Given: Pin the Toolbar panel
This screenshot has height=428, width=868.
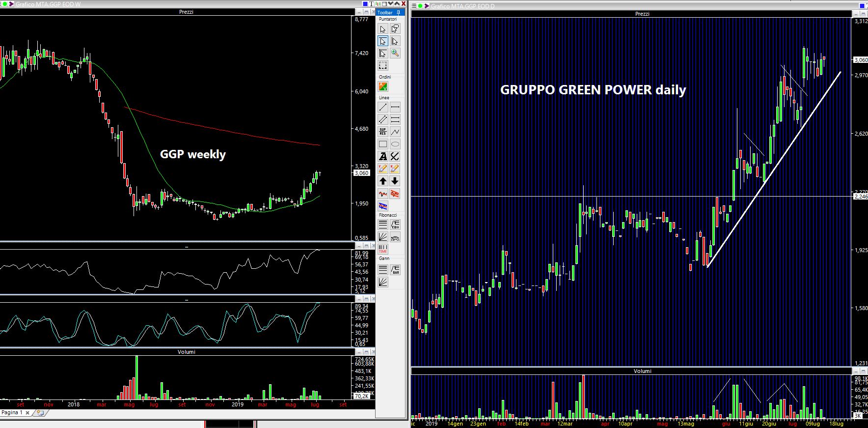Looking at the screenshot, I should 398,12.
